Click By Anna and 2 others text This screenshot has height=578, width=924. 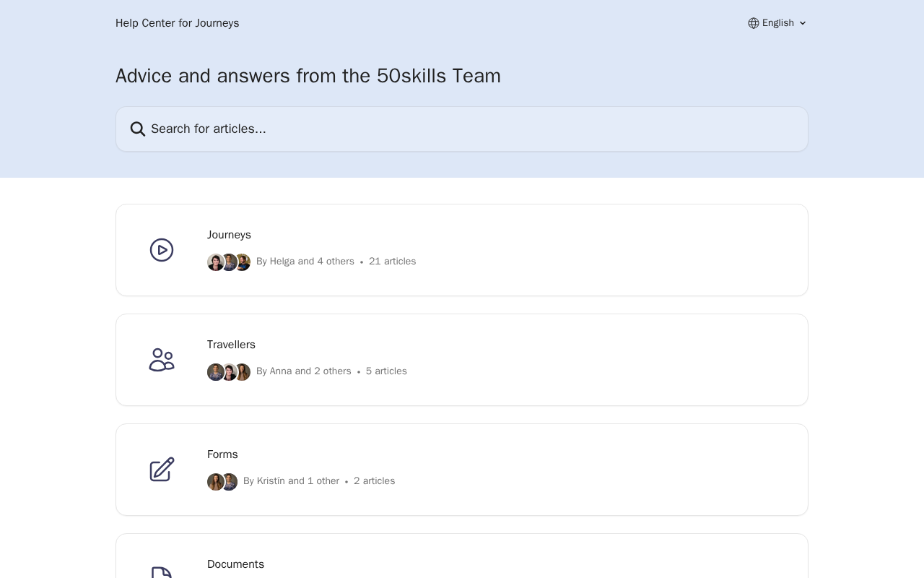point(303,371)
